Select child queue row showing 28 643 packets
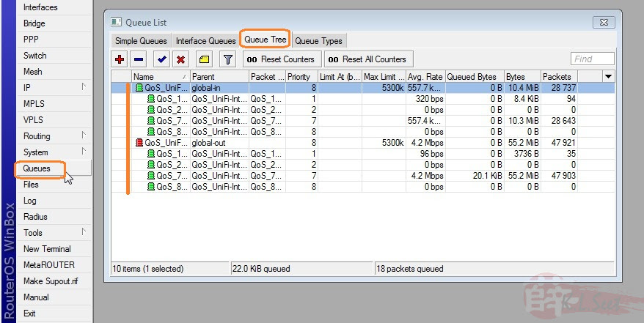This screenshot has width=644, height=323. [x=363, y=121]
